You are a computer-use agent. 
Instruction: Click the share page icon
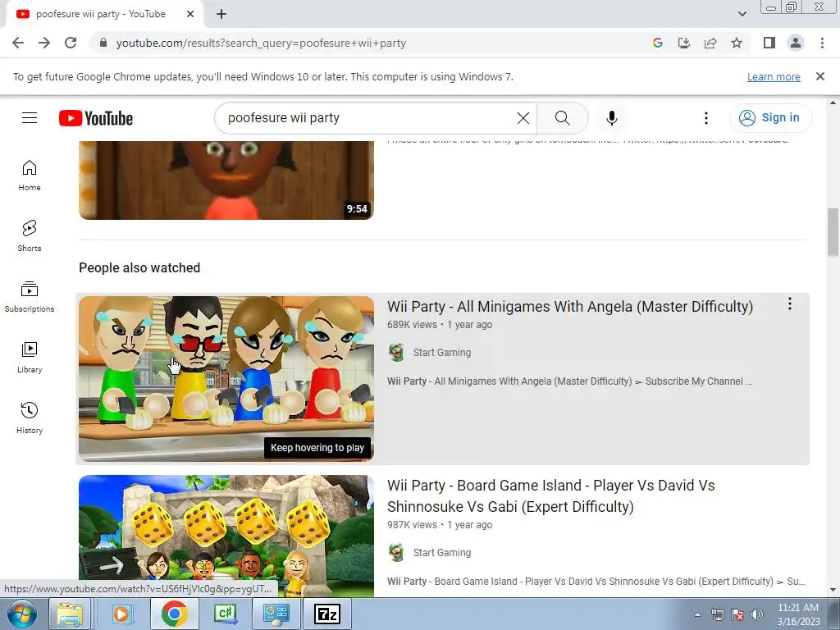tap(710, 43)
